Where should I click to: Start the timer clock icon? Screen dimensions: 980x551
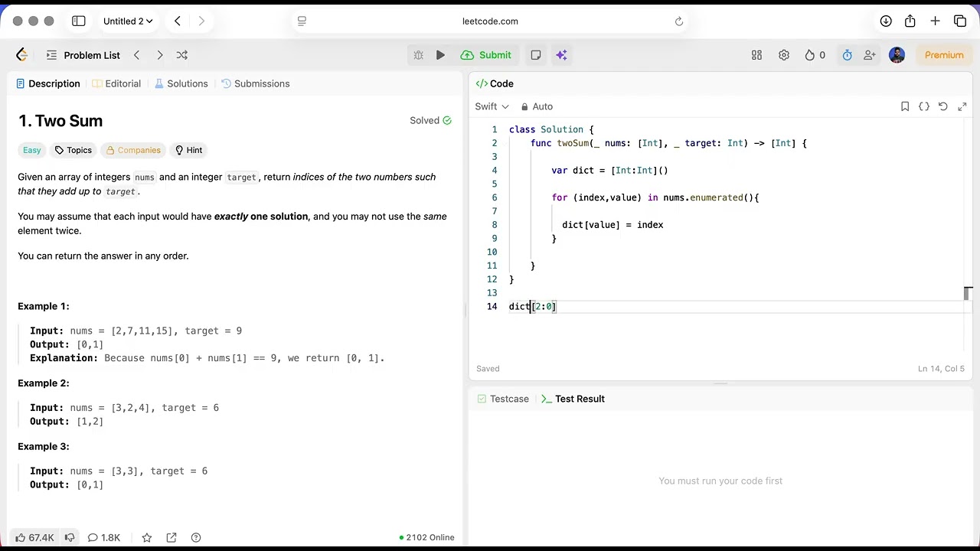coord(847,55)
